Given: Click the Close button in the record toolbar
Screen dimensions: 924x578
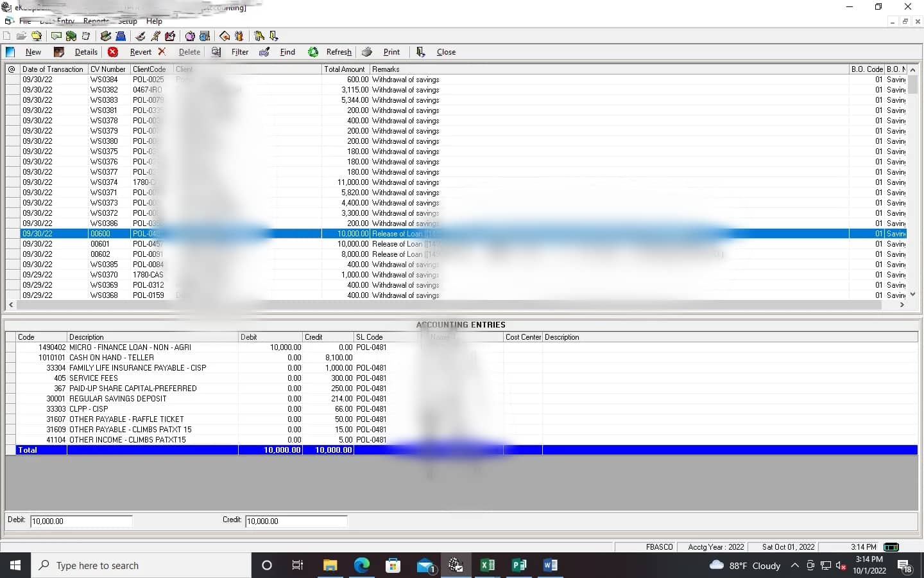Looking at the screenshot, I should 436,52.
